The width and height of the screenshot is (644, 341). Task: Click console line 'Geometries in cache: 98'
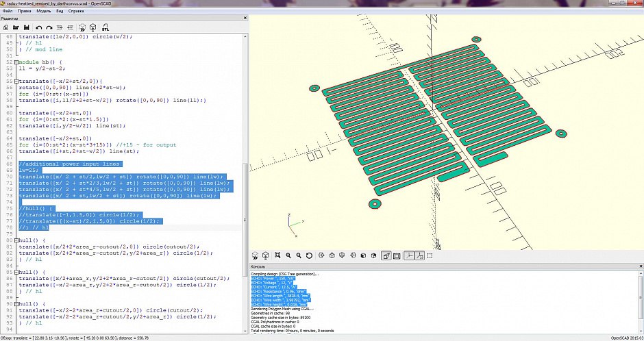click(x=270, y=313)
